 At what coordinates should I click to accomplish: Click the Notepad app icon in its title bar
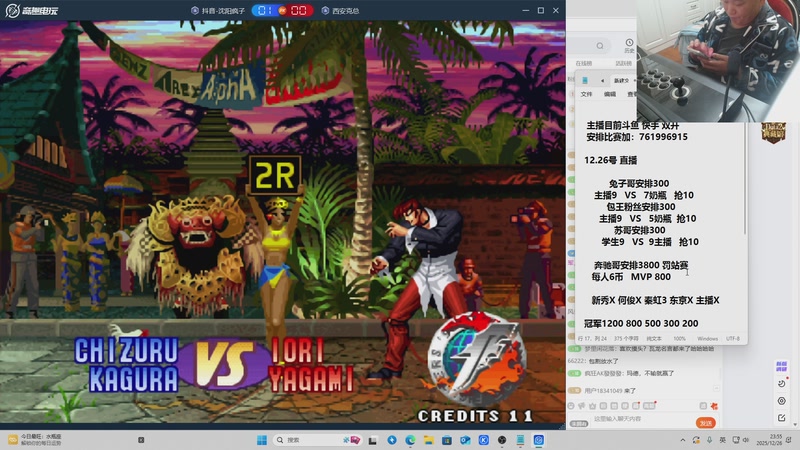point(585,81)
